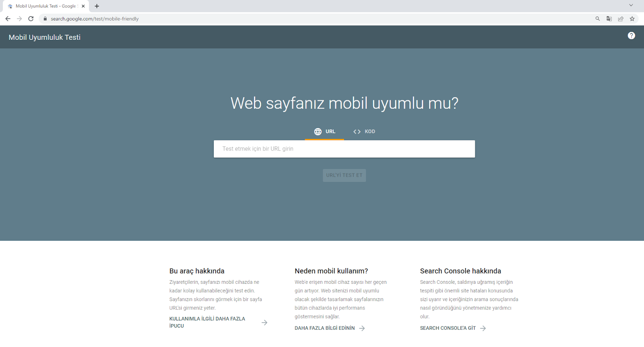Open DAHA FAZLA BİLGİ EDİNİN link
This screenshot has height=347, width=644.
point(325,328)
